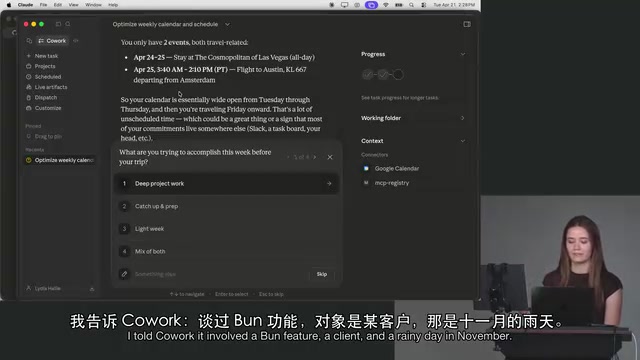
Task: Click the Google Calendar icon
Action: (x=366, y=168)
